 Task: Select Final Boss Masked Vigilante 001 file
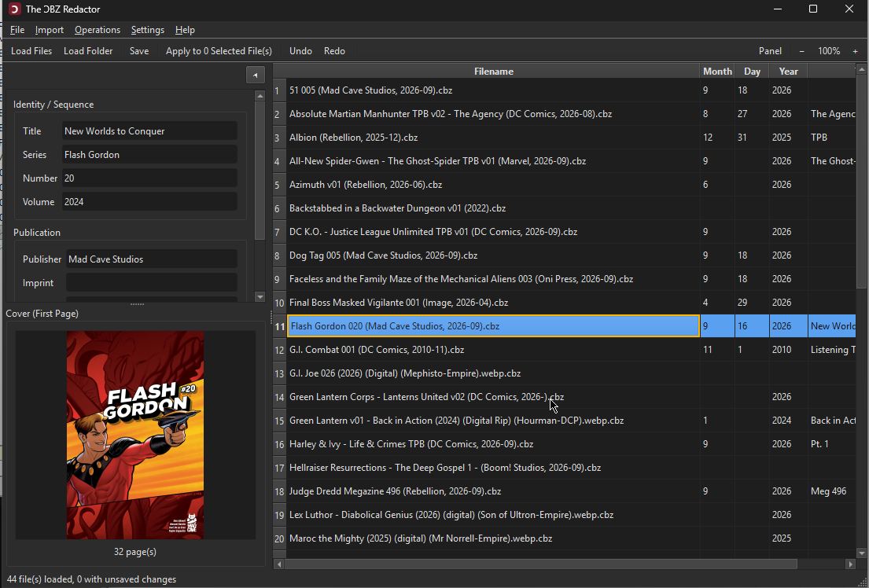pyautogui.click(x=493, y=303)
